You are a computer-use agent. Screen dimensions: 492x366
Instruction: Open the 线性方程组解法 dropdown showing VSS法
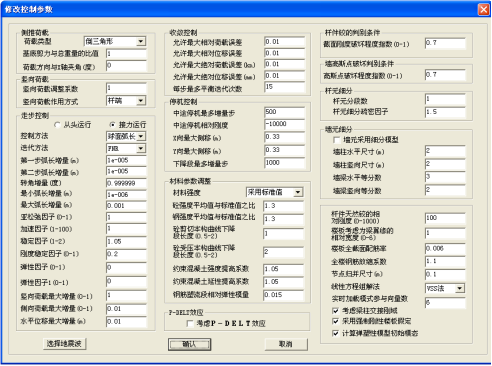(445, 288)
